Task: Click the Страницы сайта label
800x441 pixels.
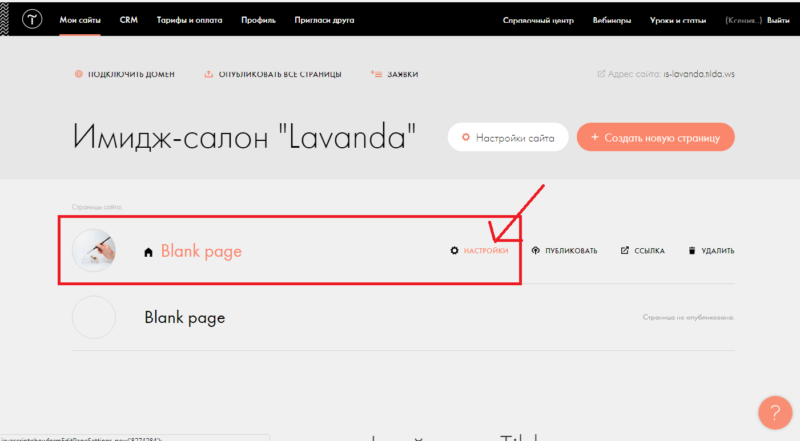Action: (x=97, y=207)
